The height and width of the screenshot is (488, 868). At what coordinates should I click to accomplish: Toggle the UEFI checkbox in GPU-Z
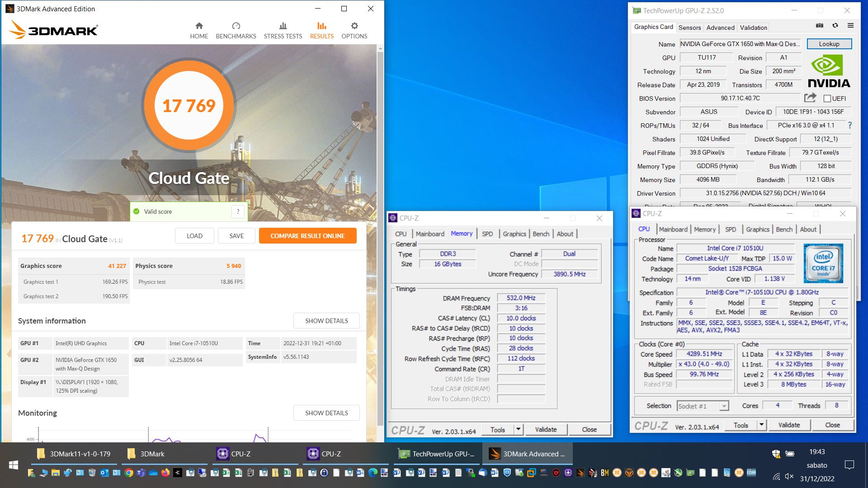(x=827, y=99)
